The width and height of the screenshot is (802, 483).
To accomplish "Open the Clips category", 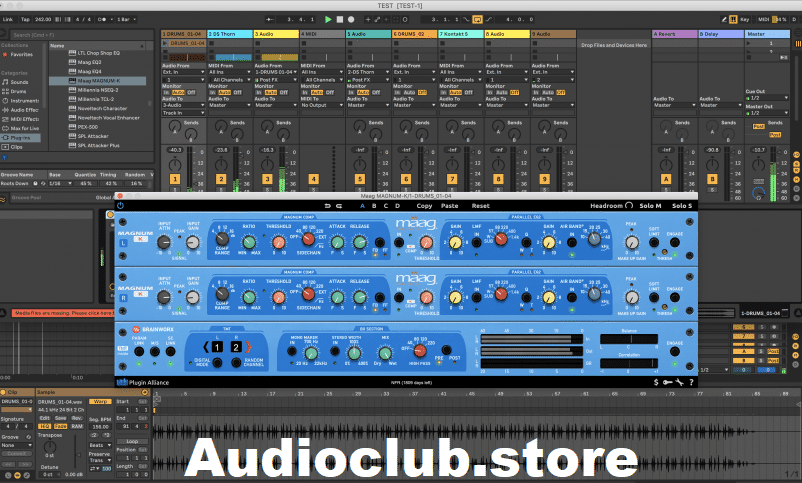I will (16, 147).
